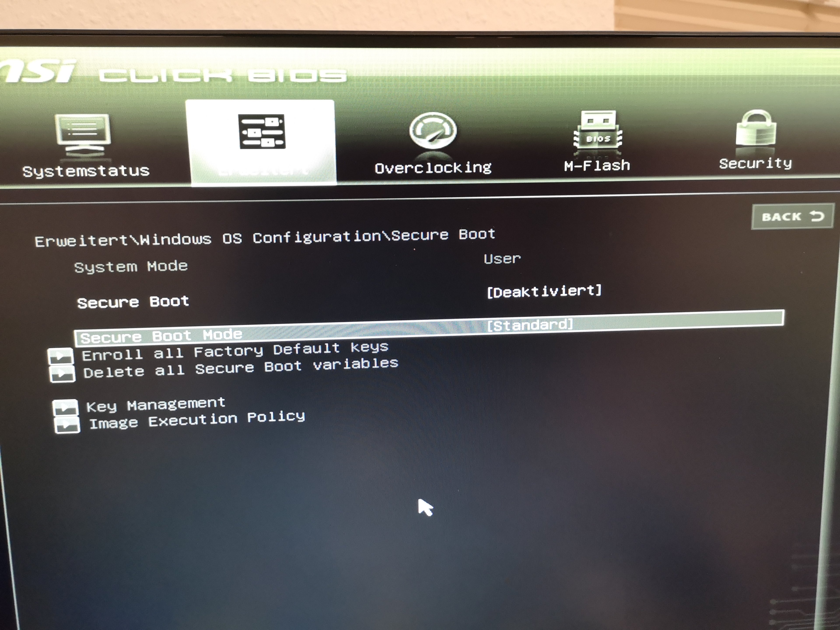Image resolution: width=840 pixels, height=630 pixels.
Task: Click arrow icon beside Enroll Factory Default keys
Action: [61, 356]
